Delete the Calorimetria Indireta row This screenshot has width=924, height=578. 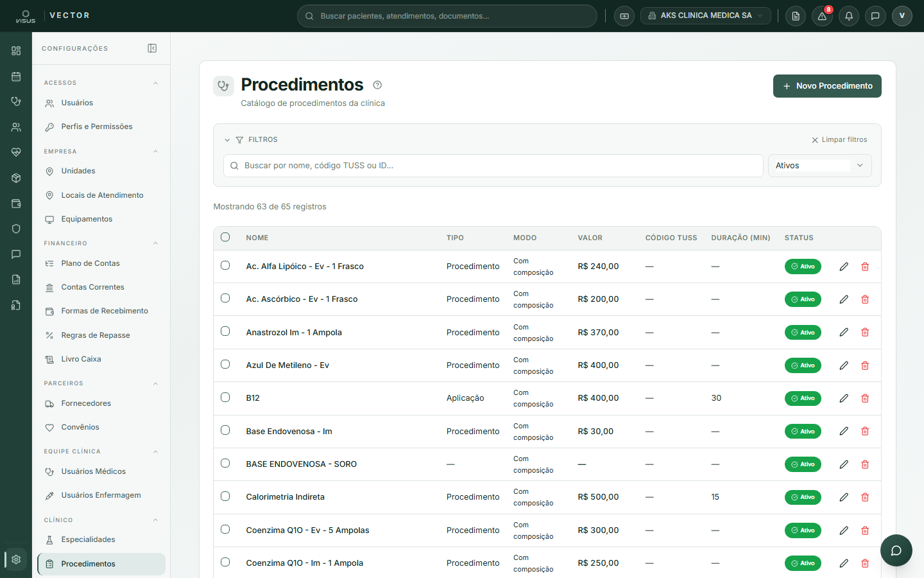tap(865, 497)
